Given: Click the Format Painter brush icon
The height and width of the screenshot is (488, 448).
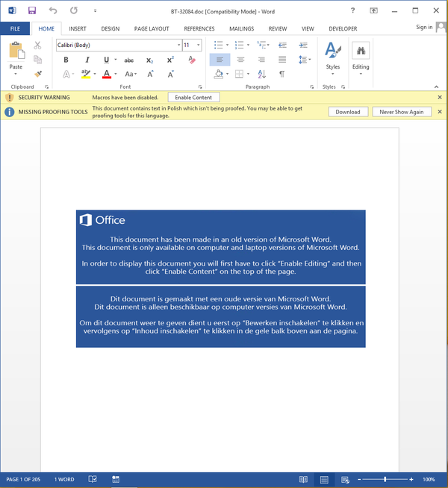Looking at the screenshot, I should (x=37, y=74).
